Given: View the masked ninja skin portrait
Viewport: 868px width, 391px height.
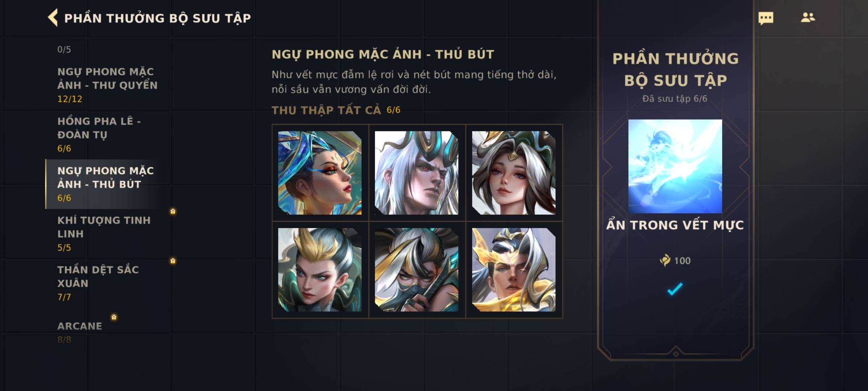Looking at the screenshot, I should pyautogui.click(x=417, y=270).
